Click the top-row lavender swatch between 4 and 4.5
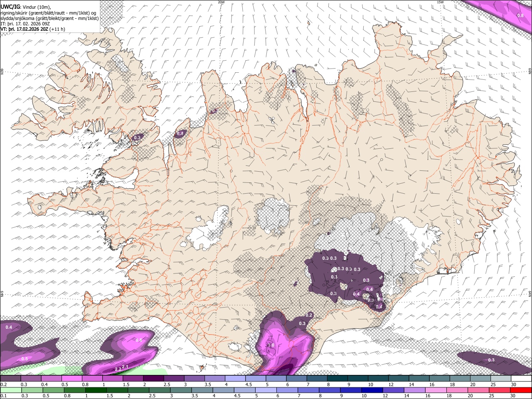 235,379
